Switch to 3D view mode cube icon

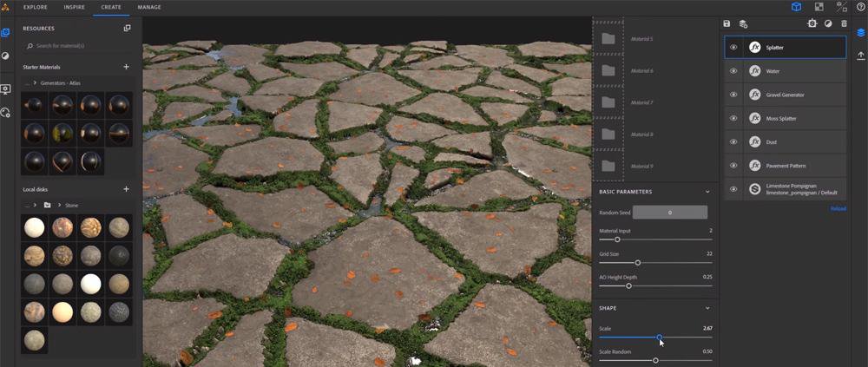point(796,7)
